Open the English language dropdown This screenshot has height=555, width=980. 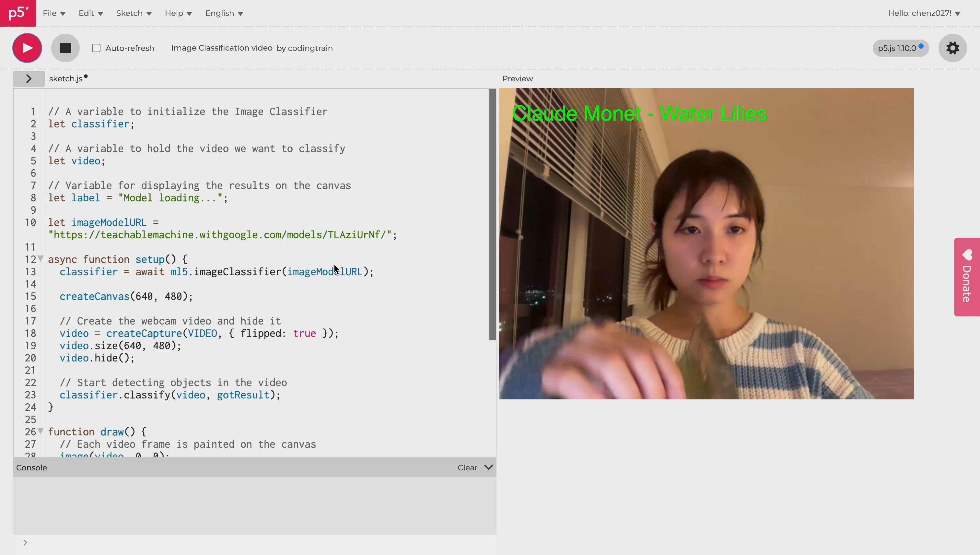pyautogui.click(x=224, y=13)
